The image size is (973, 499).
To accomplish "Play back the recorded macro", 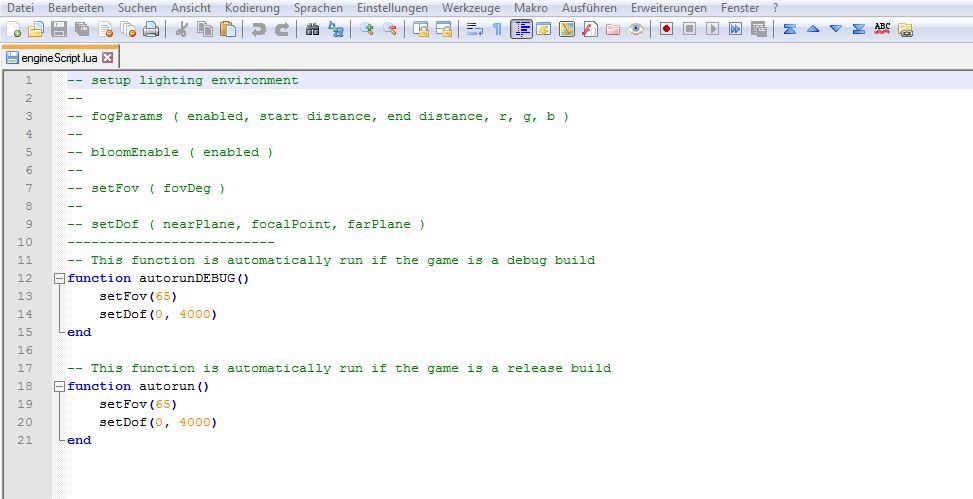I will coord(712,29).
